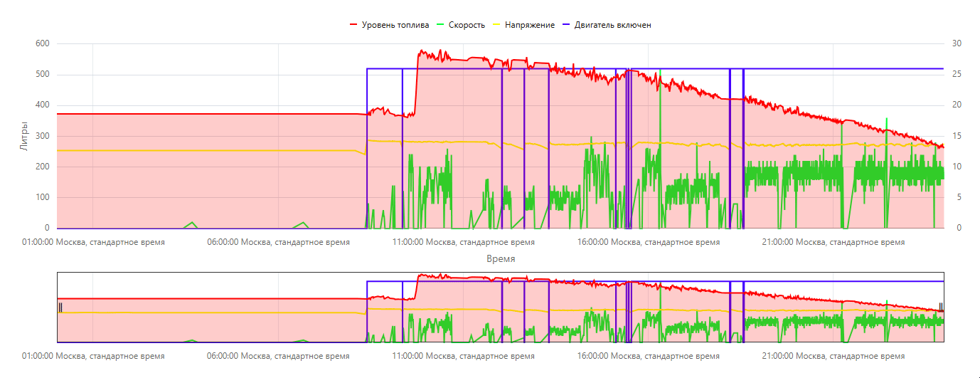Click the 30 tick on the right axis
Image resolution: width=980 pixels, height=378 pixels.
tap(957, 43)
